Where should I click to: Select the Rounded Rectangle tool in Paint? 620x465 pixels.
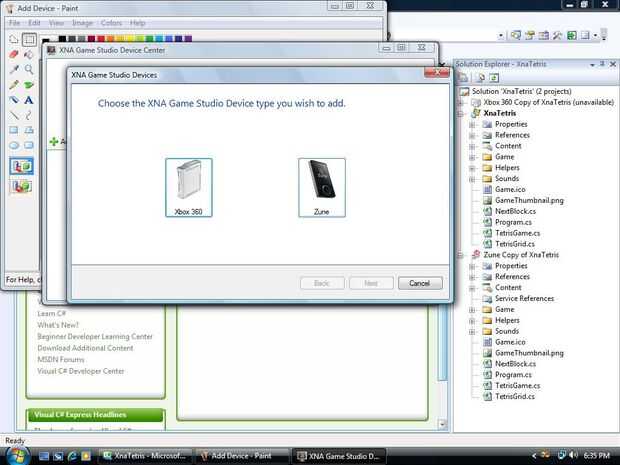click(29, 145)
